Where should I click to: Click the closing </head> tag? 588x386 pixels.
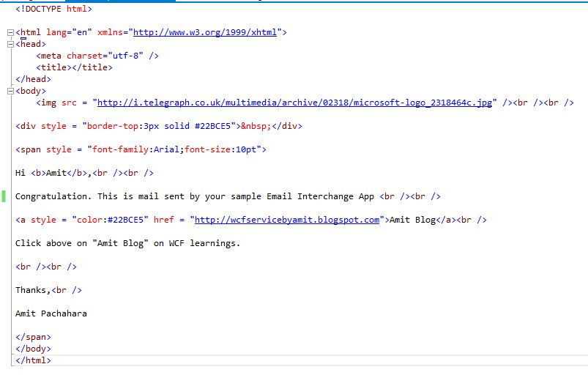click(33, 79)
